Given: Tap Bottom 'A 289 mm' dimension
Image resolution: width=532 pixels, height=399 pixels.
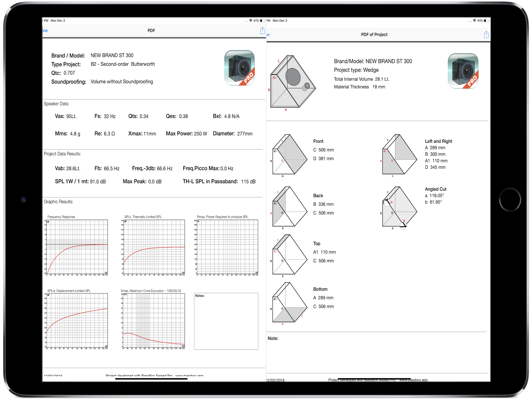Looking at the screenshot, I should click(323, 298).
